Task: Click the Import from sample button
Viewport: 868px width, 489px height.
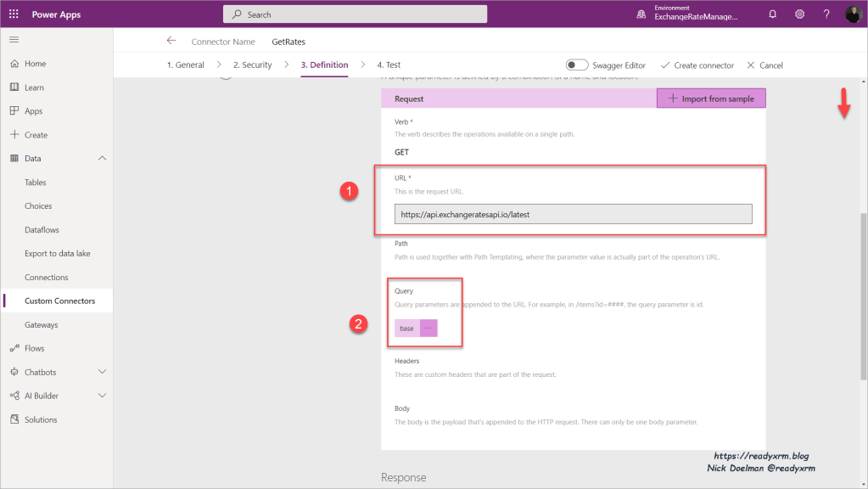Action: click(711, 98)
